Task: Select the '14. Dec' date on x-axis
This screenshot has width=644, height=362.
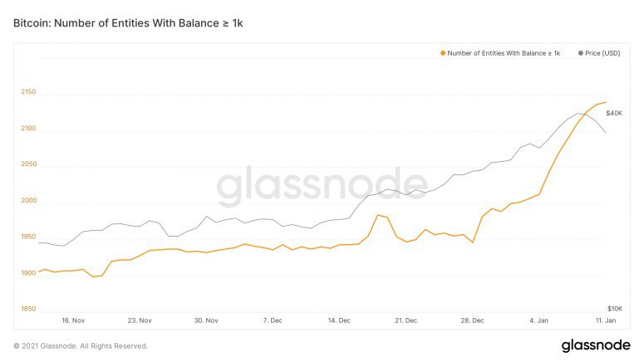Action: (x=339, y=320)
